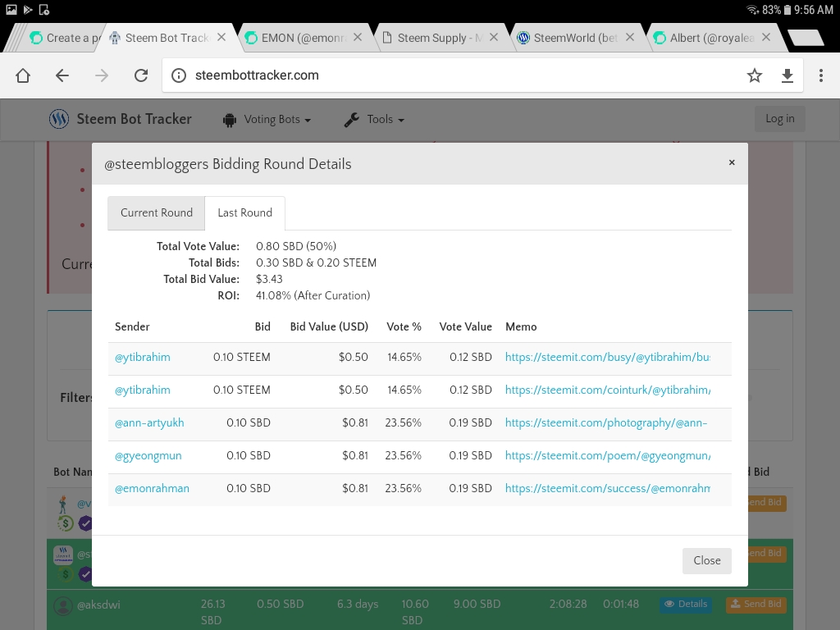Tap the Wi-Fi status icon
This screenshot has height=630, width=840.
click(753, 10)
